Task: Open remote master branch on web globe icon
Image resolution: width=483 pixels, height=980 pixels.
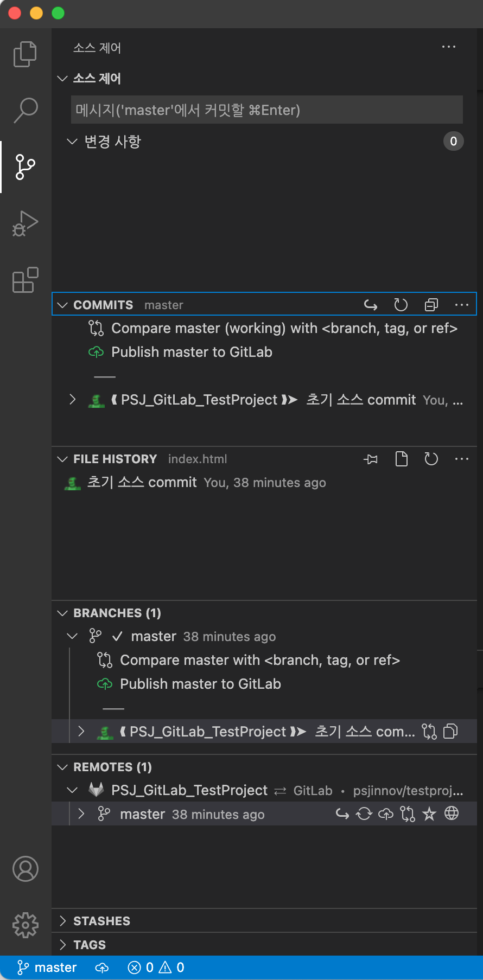Action: [452, 814]
